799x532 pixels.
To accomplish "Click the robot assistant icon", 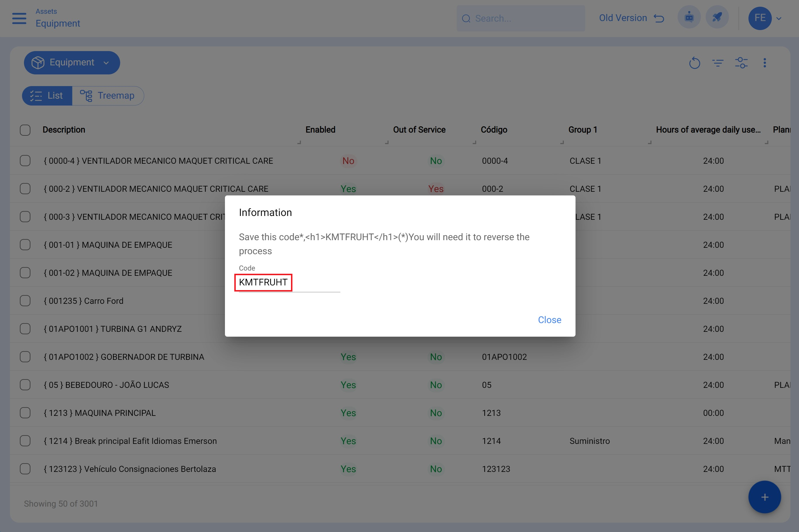I will (x=689, y=17).
